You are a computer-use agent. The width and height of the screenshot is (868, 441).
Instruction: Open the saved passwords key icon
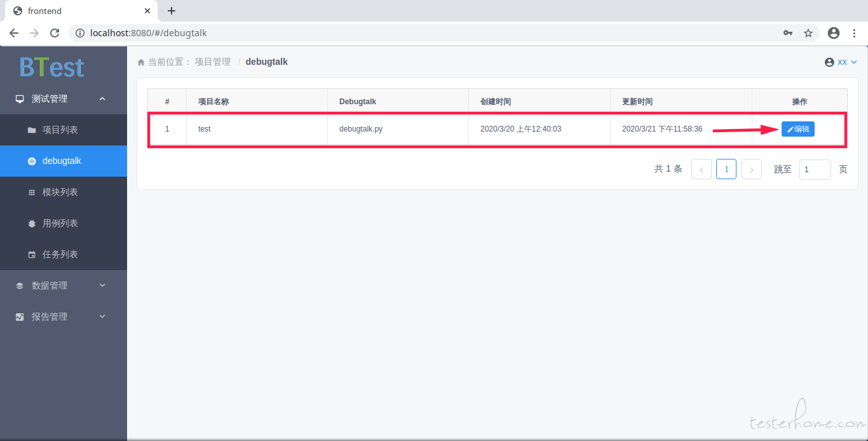(x=788, y=33)
